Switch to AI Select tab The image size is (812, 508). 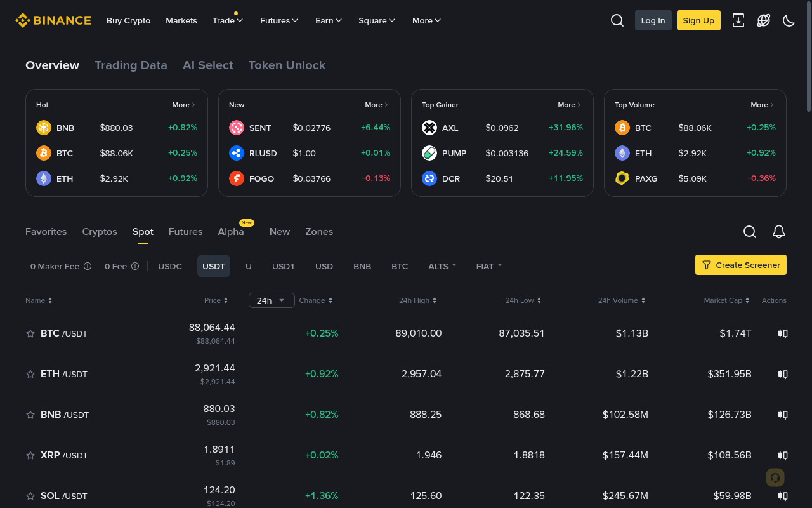coord(208,65)
